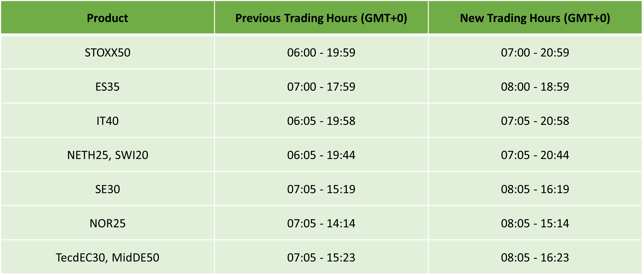This screenshot has height=275, width=644.
Task: Select new hours cell 08:05 - 16:23
Action: (535, 257)
